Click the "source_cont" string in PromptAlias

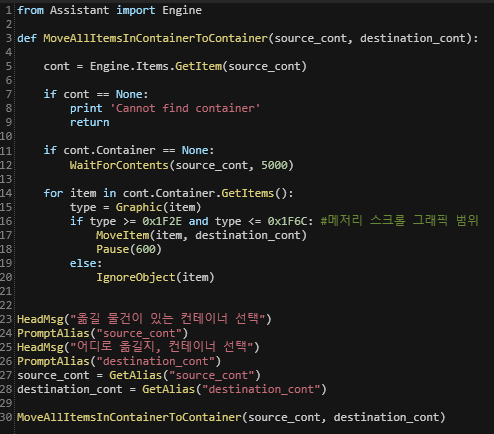click(x=139, y=333)
